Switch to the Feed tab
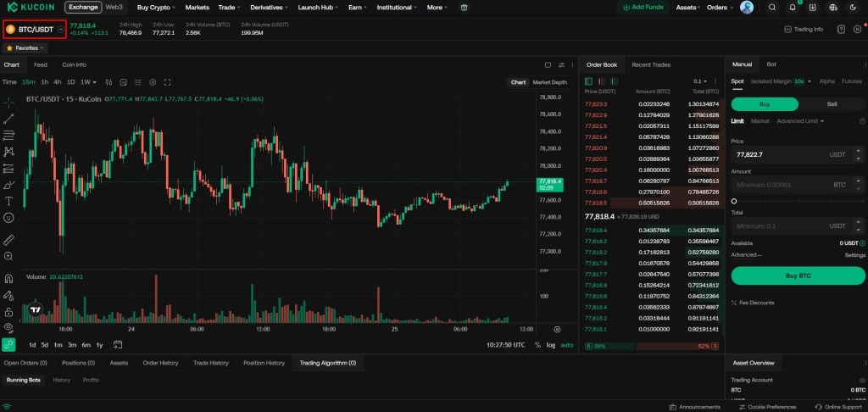868x412 pixels. (x=41, y=64)
